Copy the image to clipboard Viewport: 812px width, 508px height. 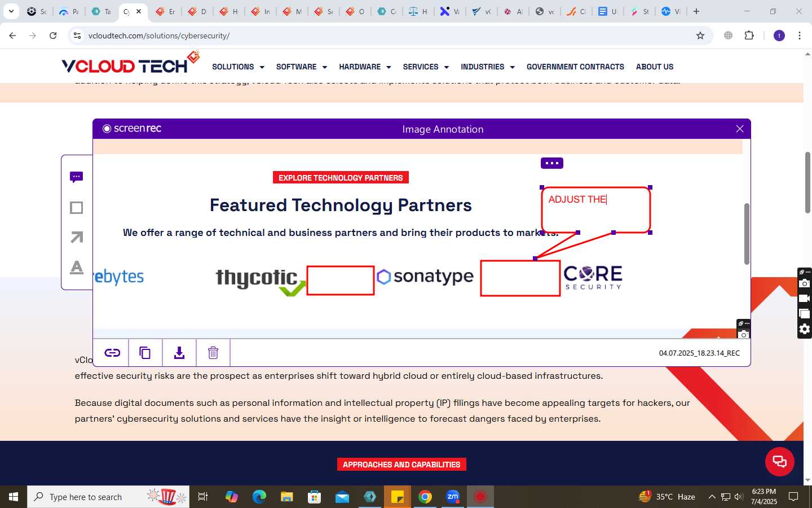point(145,353)
